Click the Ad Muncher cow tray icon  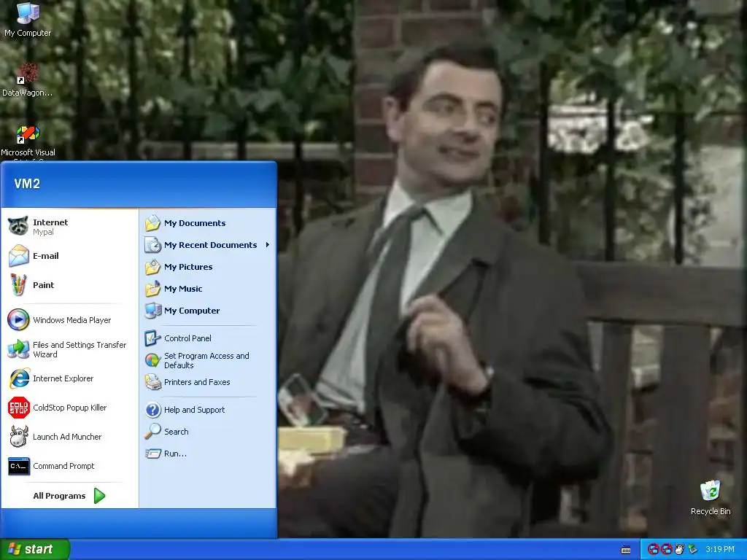[x=679, y=550]
